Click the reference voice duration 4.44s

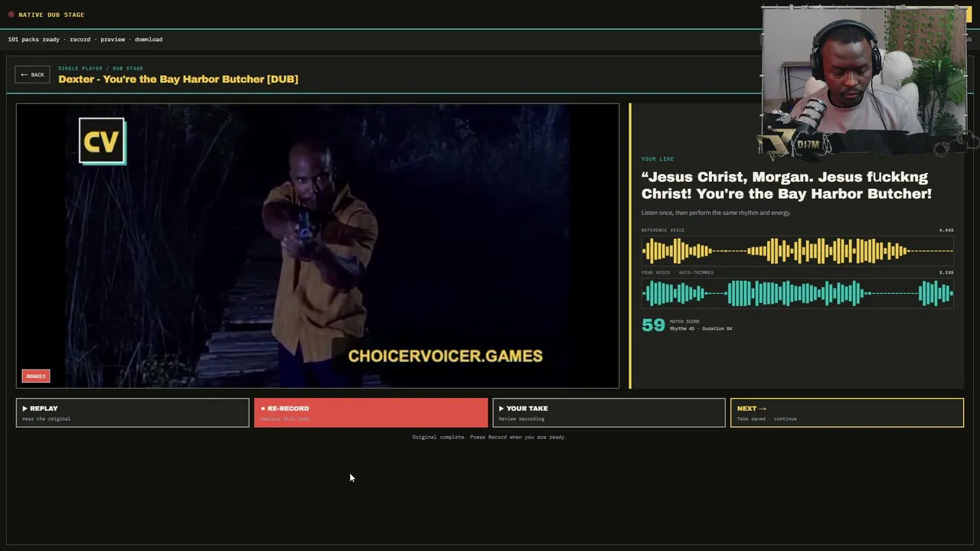click(x=946, y=230)
